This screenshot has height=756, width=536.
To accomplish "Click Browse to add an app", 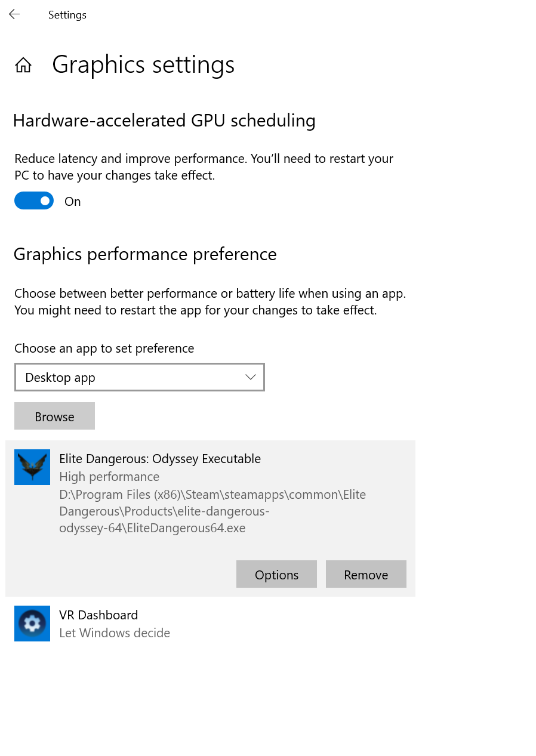I will pyautogui.click(x=54, y=416).
